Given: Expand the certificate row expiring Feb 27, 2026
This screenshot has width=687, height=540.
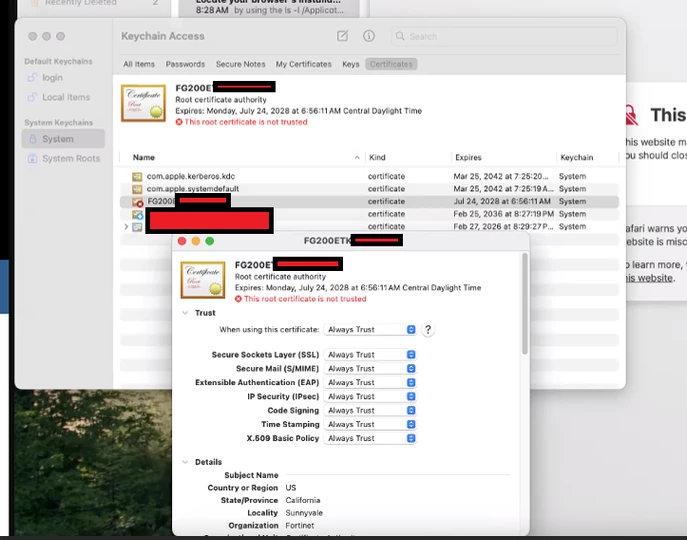Looking at the screenshot, I should [126, 227].
